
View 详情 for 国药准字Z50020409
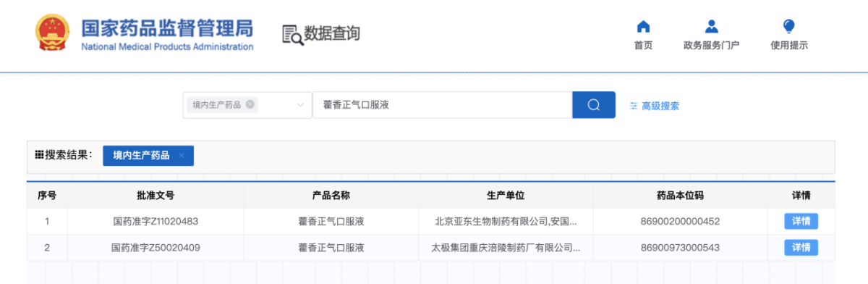pos(801,247)
